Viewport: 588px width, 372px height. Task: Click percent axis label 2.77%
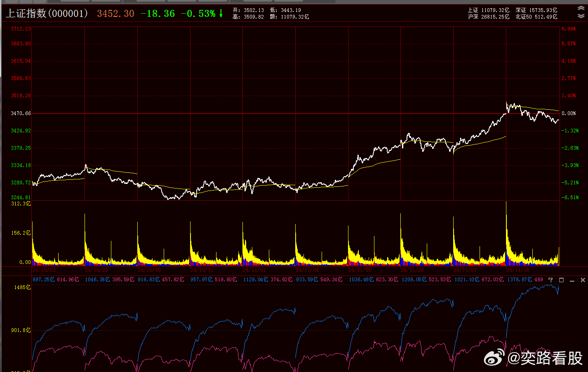click(569, 78)
